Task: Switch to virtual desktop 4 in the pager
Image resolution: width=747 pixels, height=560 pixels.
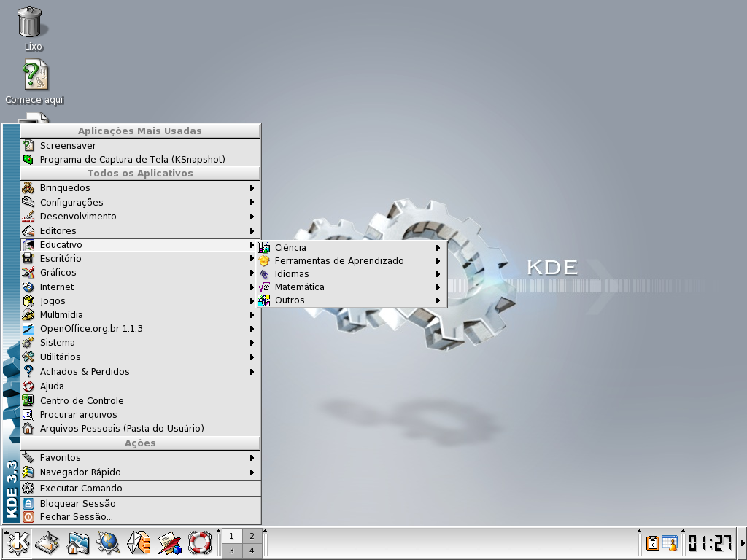Action: click(252, 551)
